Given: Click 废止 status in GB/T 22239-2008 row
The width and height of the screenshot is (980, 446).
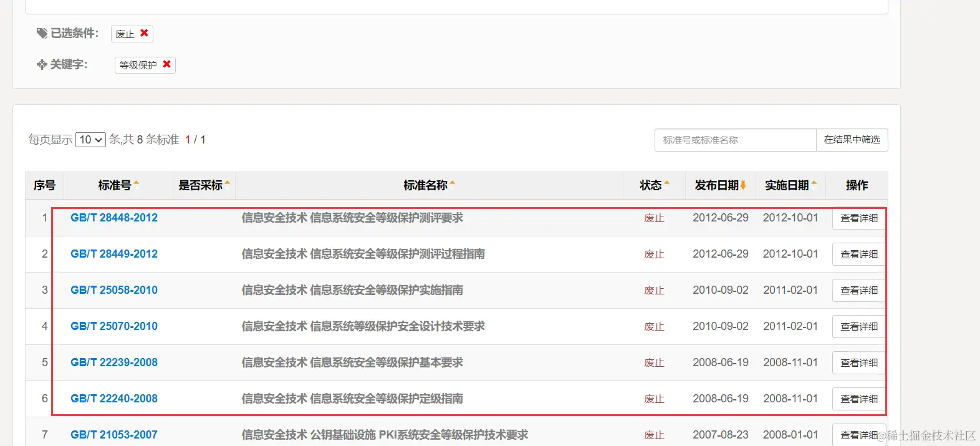Looking at the screenshot, I should [654, 363].
